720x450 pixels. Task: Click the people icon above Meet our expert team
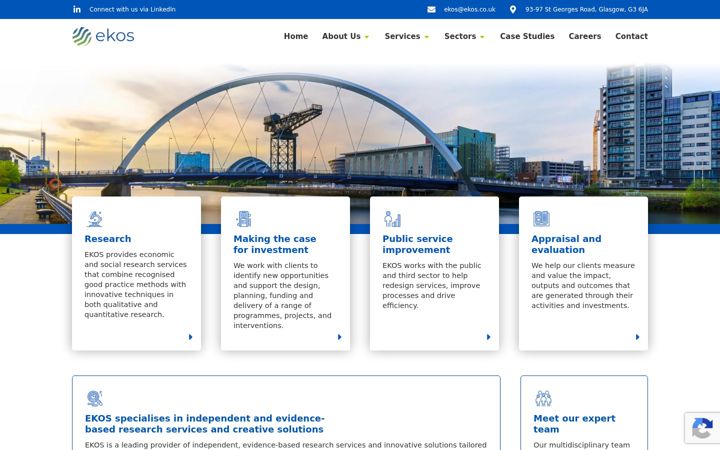[x=543, y=398]
